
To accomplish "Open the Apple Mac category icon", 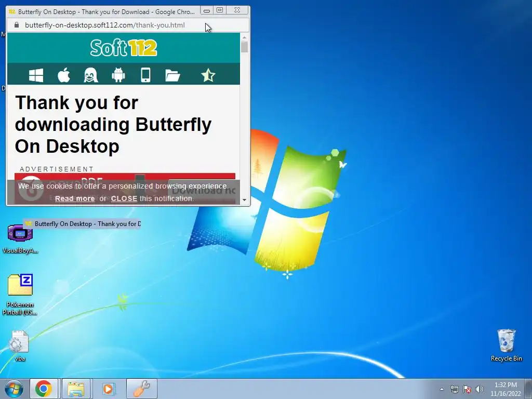I will click(64, 75).
